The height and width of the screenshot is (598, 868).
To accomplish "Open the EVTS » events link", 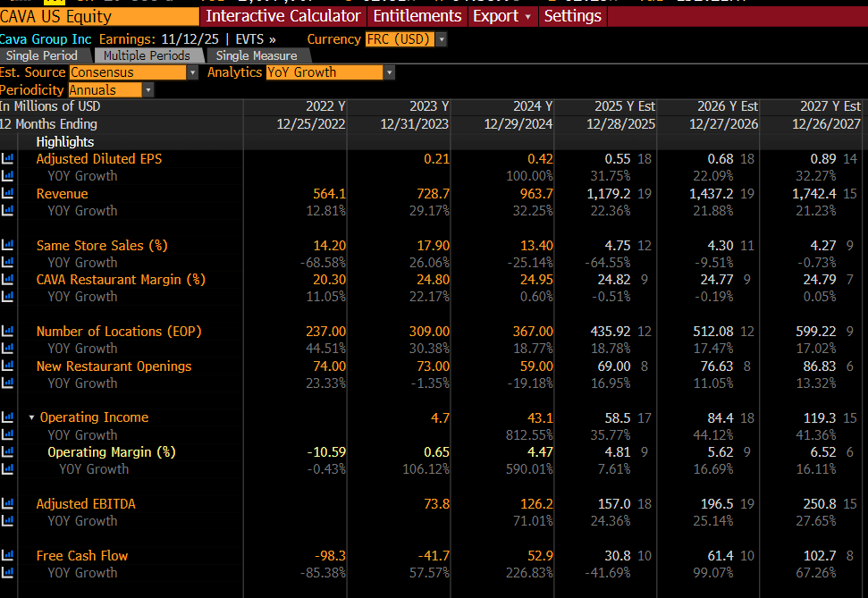I will [x=259, y=39].
